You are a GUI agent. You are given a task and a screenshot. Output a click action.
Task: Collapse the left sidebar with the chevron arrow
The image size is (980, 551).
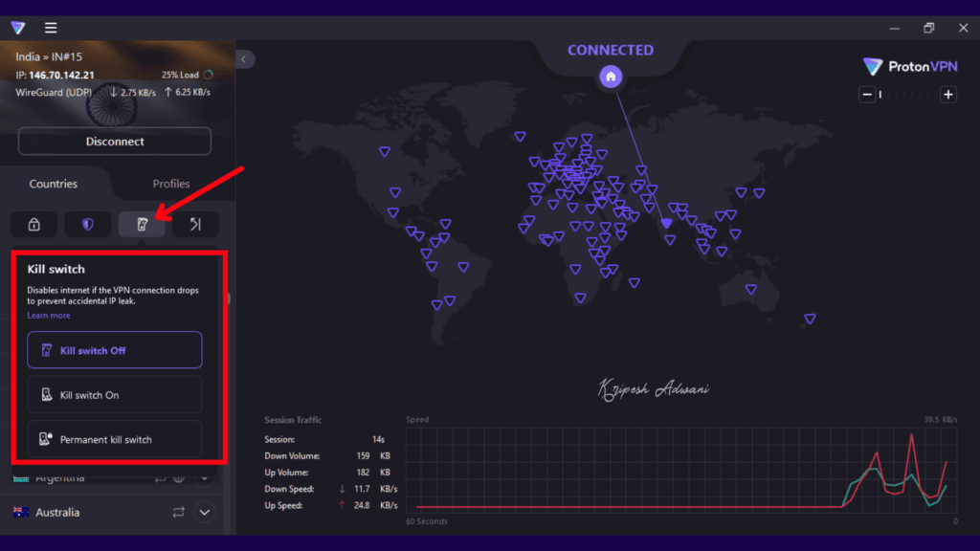click(245, 58)
